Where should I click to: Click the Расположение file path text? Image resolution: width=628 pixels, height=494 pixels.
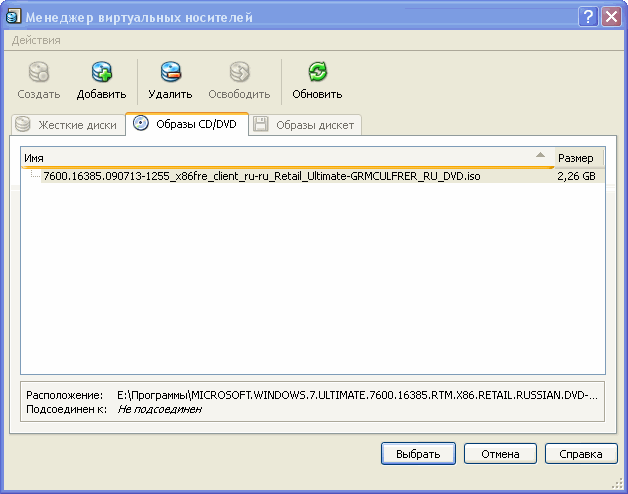coord(357,395)
